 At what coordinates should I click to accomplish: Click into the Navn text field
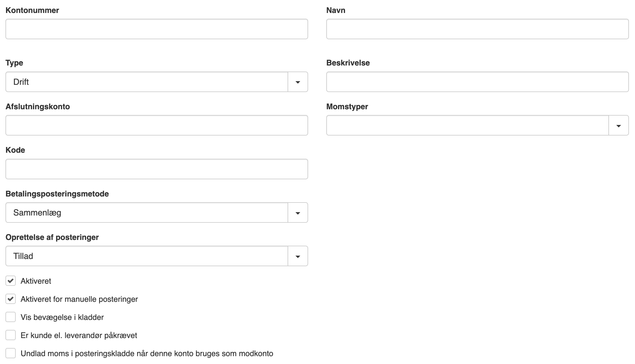click(477, 29)
